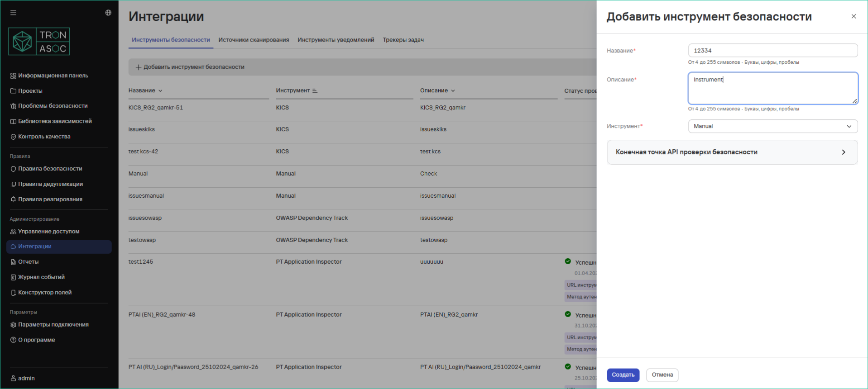
Task: Expand Конечная точка API проверки безопасности
Action: click(x=732, y=152)
